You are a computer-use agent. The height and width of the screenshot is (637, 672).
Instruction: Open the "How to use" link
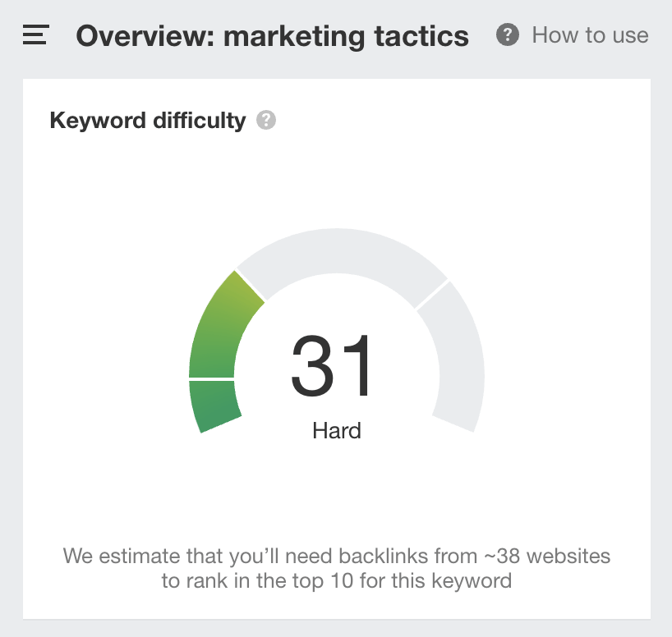click(590, 35)
